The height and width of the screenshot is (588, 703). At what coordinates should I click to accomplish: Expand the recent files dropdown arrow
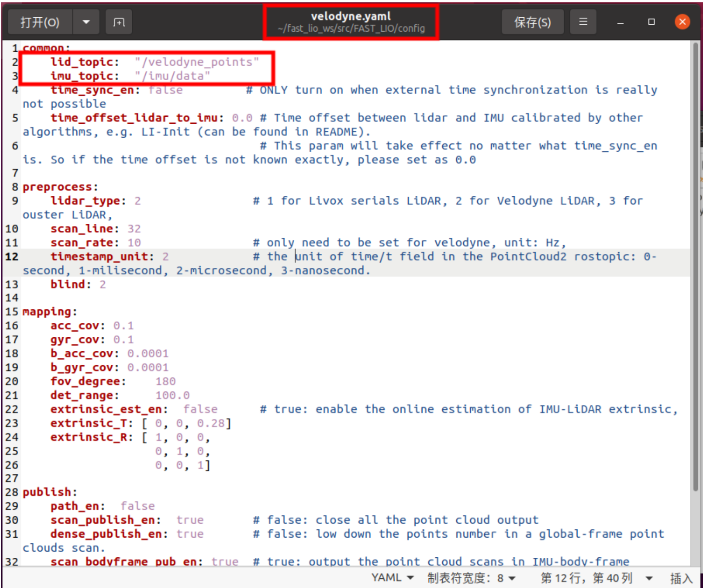[x=86, y=22]
